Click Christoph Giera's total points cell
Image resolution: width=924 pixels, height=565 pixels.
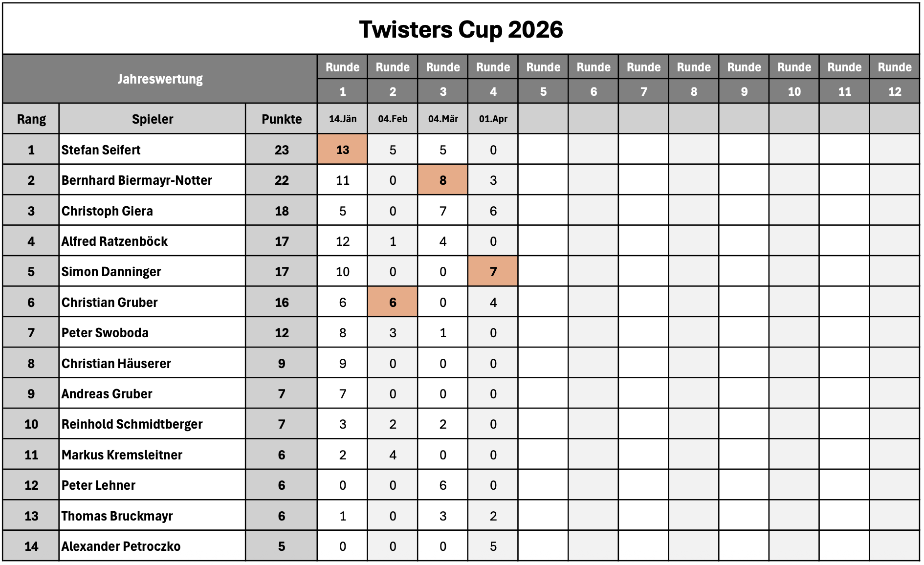pos(282,211)
